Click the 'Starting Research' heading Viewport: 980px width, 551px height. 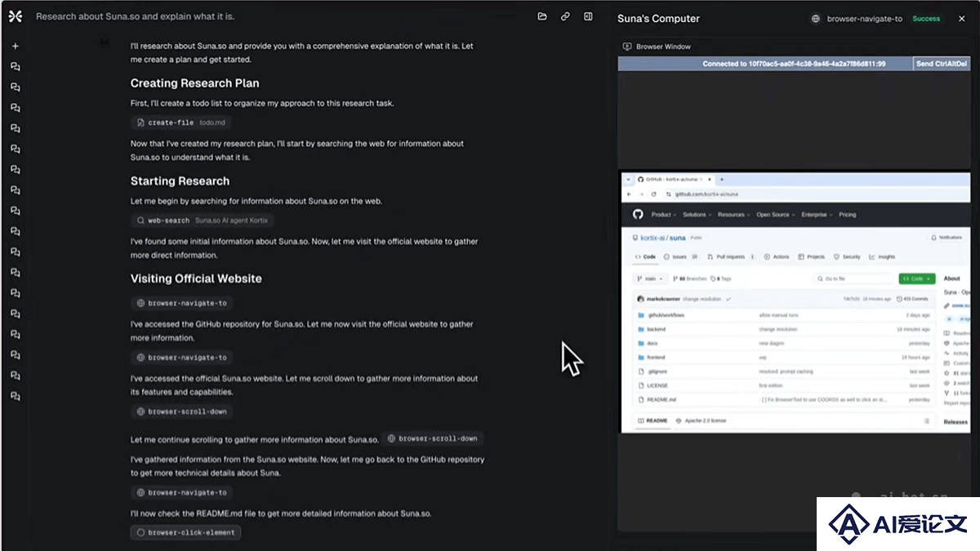[x=180, y=181]
